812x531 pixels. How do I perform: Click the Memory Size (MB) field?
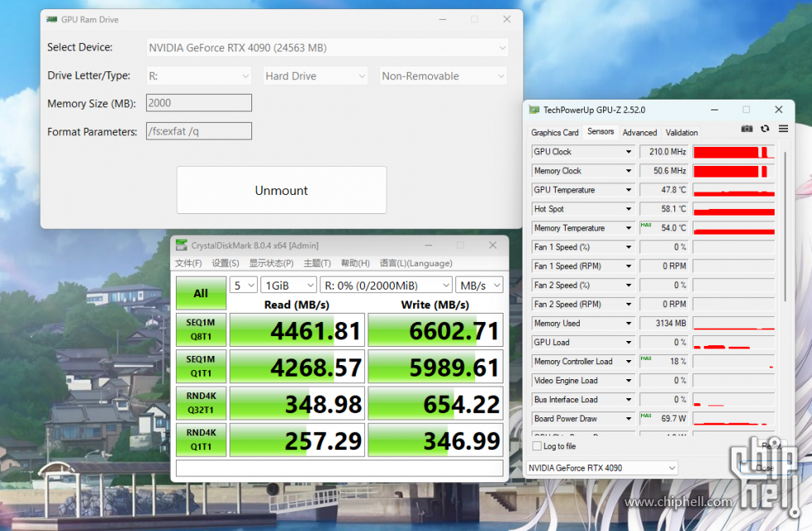199,103
